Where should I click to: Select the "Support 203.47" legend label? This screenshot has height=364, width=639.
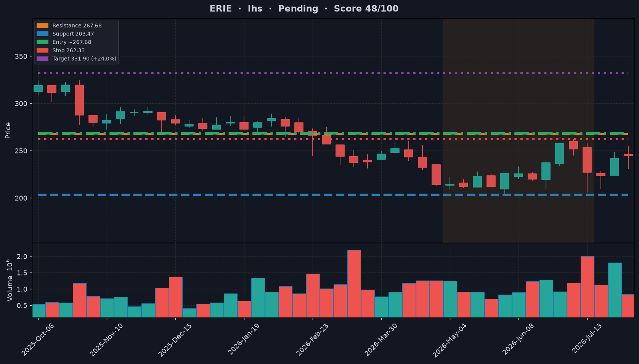[73, 34]
